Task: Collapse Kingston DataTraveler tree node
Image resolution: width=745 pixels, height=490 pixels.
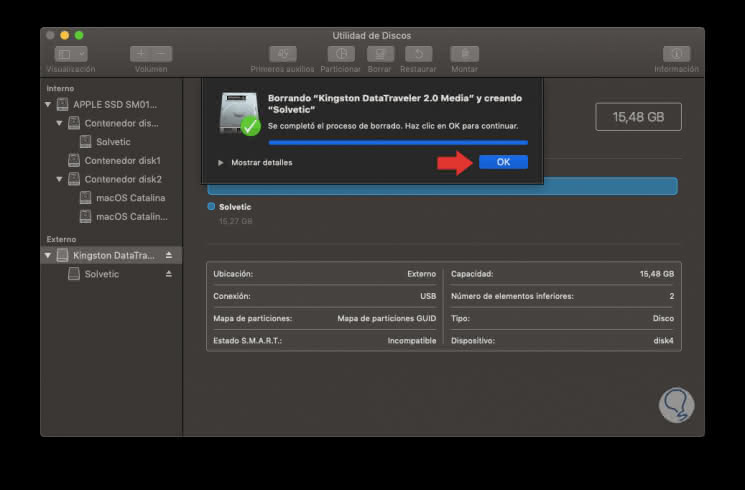Action: 48,255
